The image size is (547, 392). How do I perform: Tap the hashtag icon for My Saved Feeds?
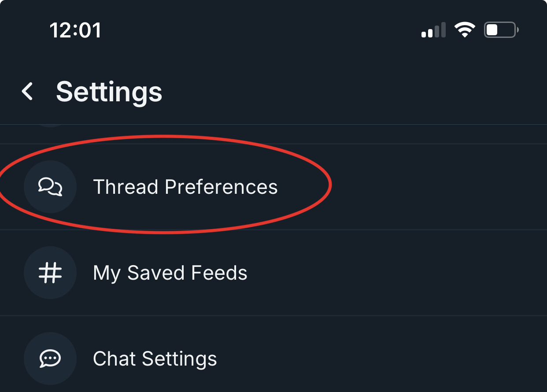pyautogui.click(x=50, y=273)
